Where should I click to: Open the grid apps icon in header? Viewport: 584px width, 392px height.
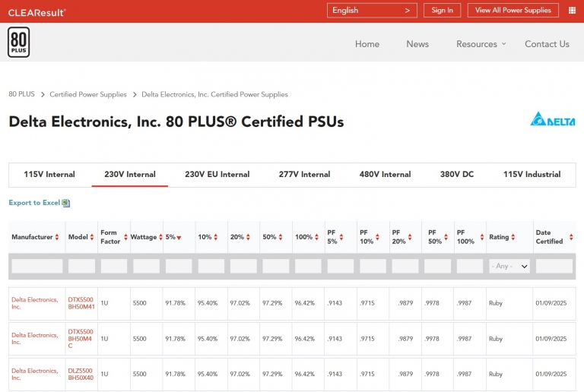click(x=572, y=11)
